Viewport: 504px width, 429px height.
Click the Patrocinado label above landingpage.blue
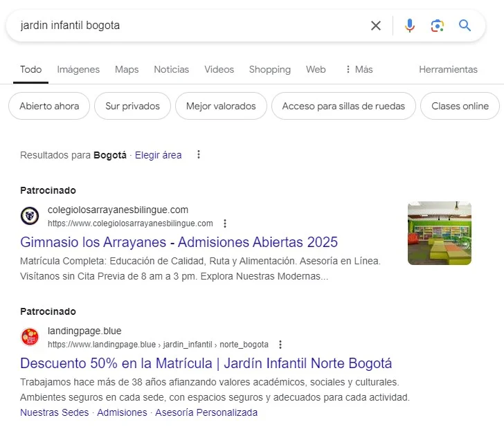tap(48, 311)
